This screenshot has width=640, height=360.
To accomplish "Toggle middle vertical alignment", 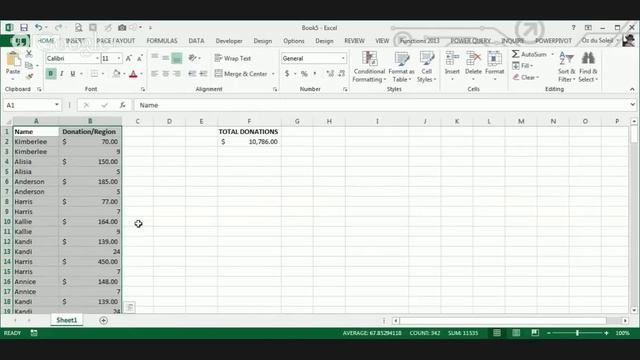I will [x=166, y=58].
